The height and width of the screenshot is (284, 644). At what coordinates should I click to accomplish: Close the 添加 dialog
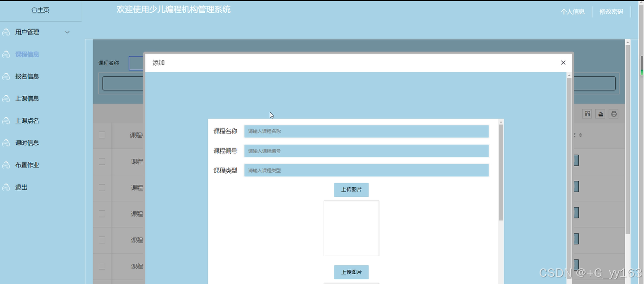[563, 63]
